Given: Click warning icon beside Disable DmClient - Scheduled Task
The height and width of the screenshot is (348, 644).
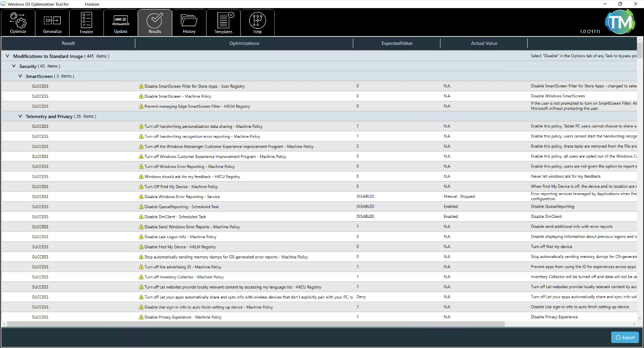Looking at the screenshot, I should tap(141, 217).
